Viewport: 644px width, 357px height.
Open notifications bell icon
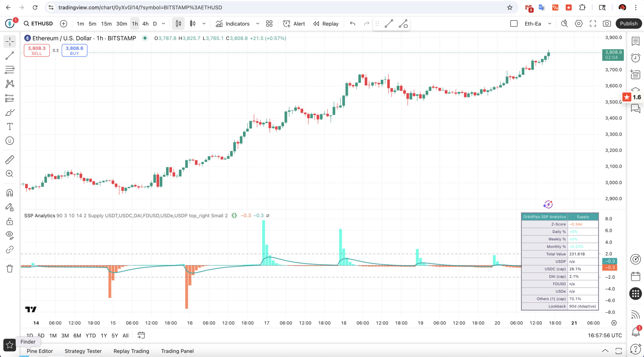635,331
